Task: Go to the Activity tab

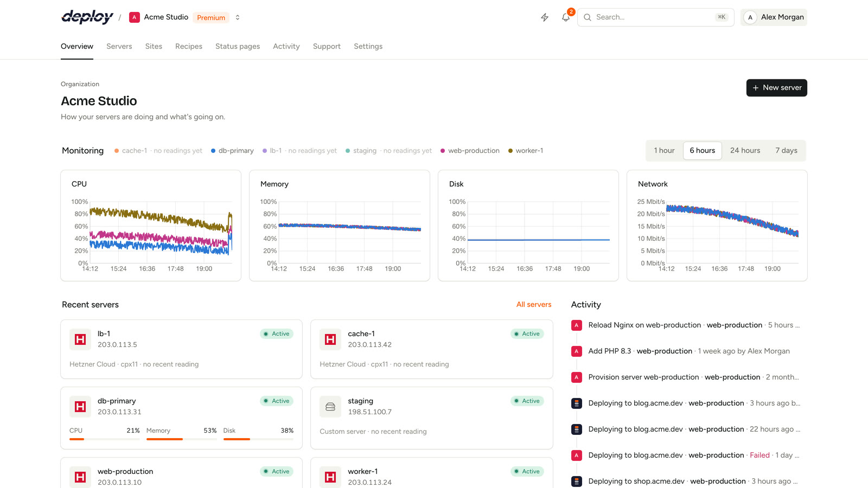Action: coord(286,47)
